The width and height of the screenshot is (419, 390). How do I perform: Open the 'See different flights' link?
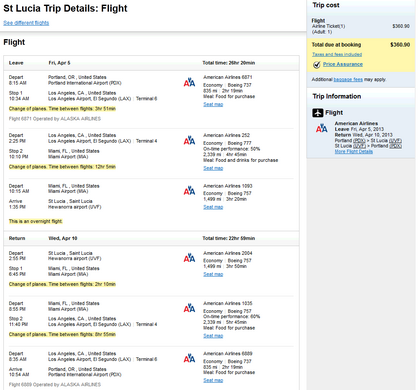click(x=26, y=23)
